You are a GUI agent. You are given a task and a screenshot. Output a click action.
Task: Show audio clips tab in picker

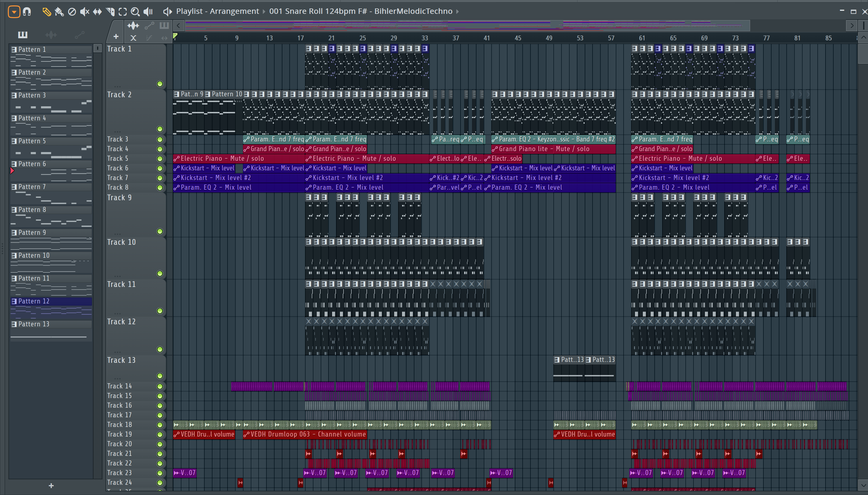coord(51,35)
